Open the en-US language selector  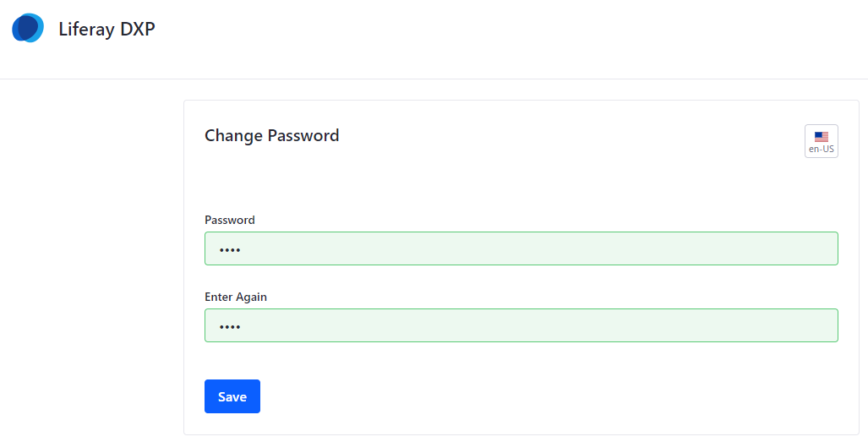click(821, 141)
